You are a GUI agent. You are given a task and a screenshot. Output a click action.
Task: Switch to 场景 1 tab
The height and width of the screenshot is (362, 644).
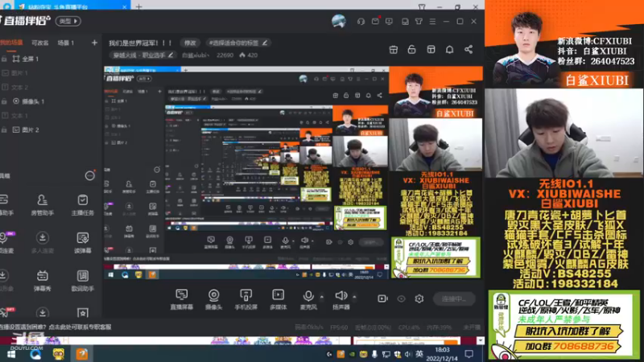point(66,43)
